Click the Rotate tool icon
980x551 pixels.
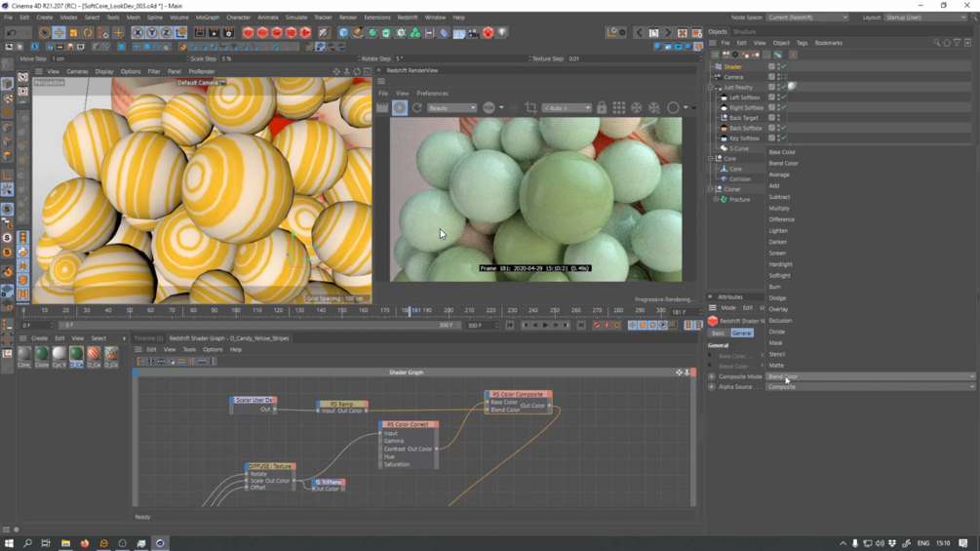click(x=87, y=33)
